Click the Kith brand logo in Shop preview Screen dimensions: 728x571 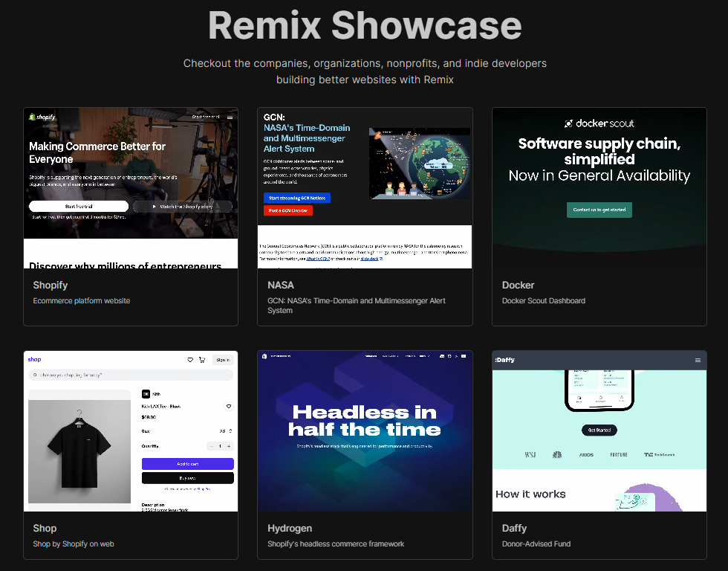coord(146,394)
